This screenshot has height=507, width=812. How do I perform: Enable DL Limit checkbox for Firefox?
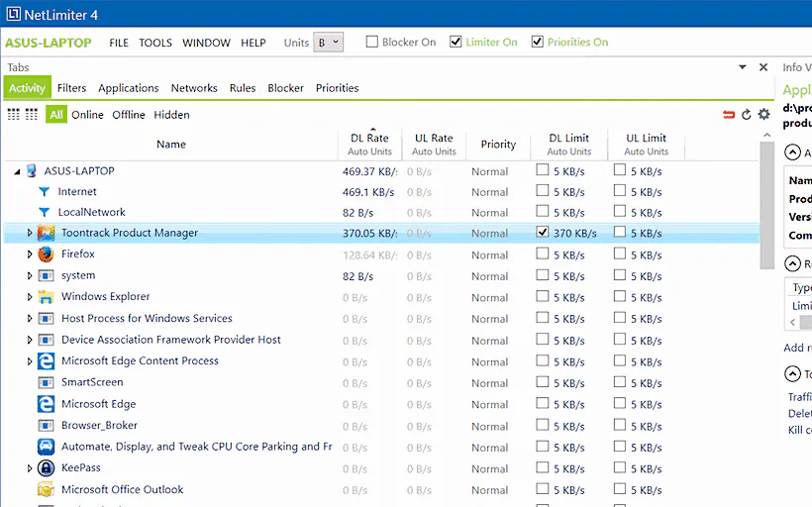click(x=543, y=253)
